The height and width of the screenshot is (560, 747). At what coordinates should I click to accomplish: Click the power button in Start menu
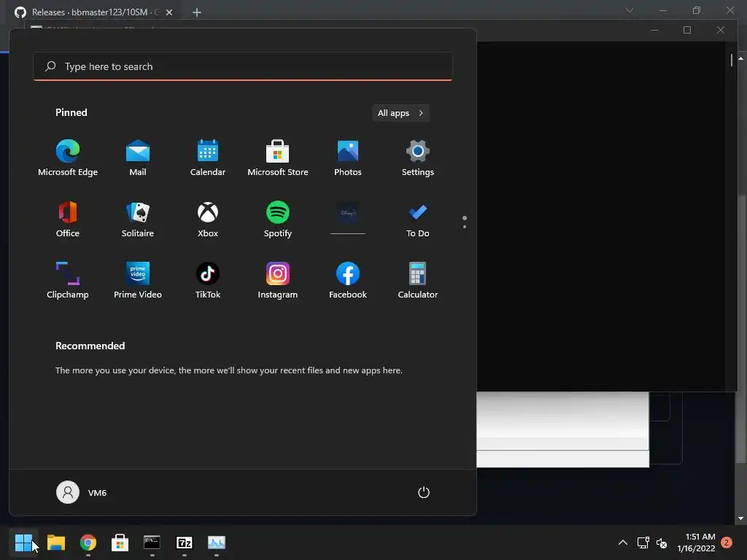pyautogui.click(x=424, y=492)
